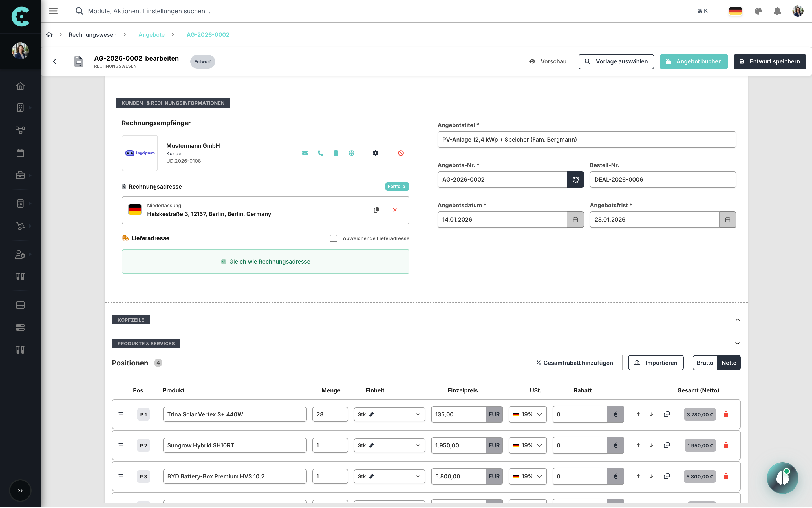The height and width of the screenshot is (508, 812).
Task: Open customer settings gear icon
Action: coord(375,153)
